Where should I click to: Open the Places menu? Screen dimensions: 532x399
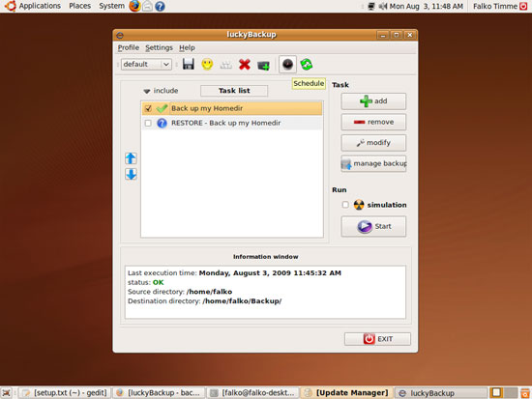pyautogui.click(x=79, y=6)
